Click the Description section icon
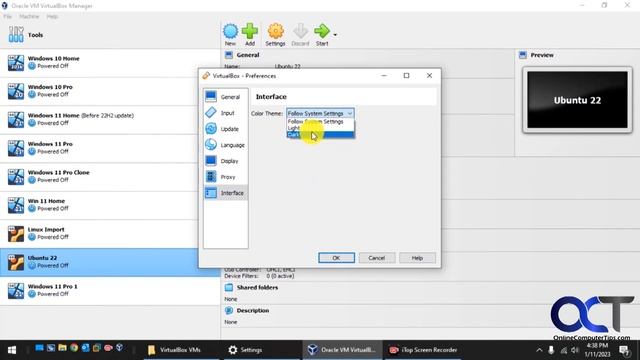This screenshot has height=360, width=640. point(229,311)
